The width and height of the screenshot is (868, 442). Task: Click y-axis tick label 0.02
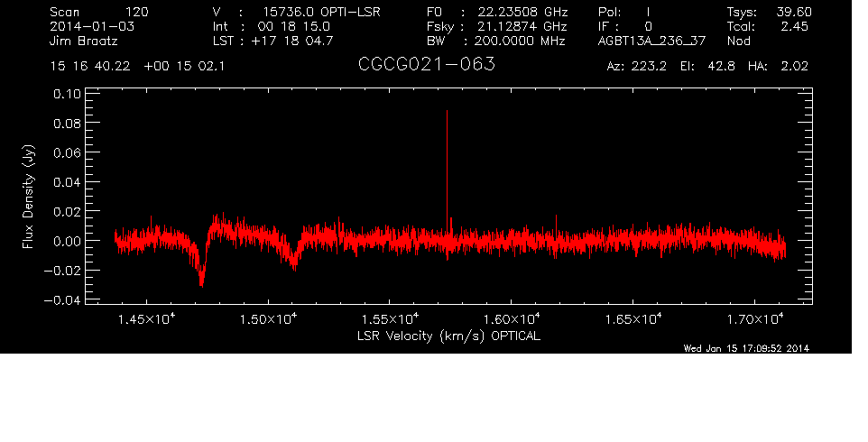[67, 211]
